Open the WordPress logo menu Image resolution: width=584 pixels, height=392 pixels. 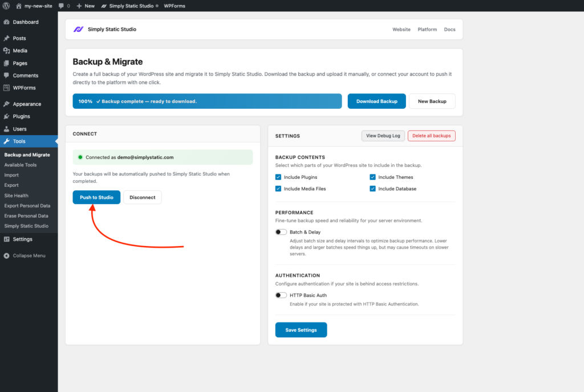coord(6,6)
